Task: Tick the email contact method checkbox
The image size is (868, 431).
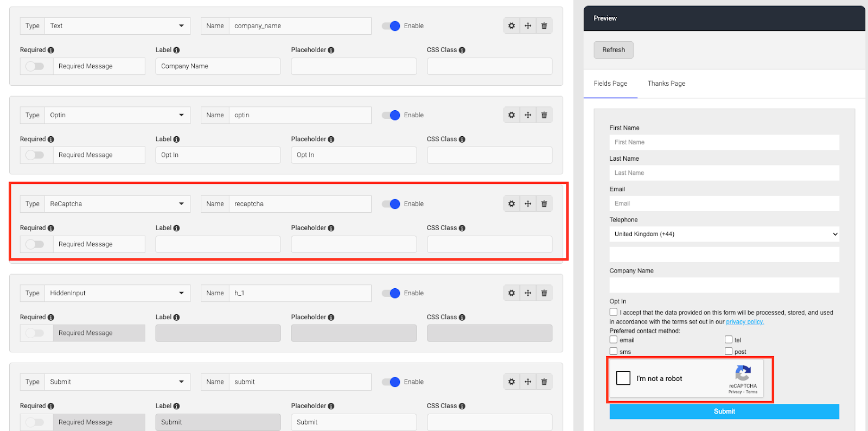Action: click(x=614, y=340)
